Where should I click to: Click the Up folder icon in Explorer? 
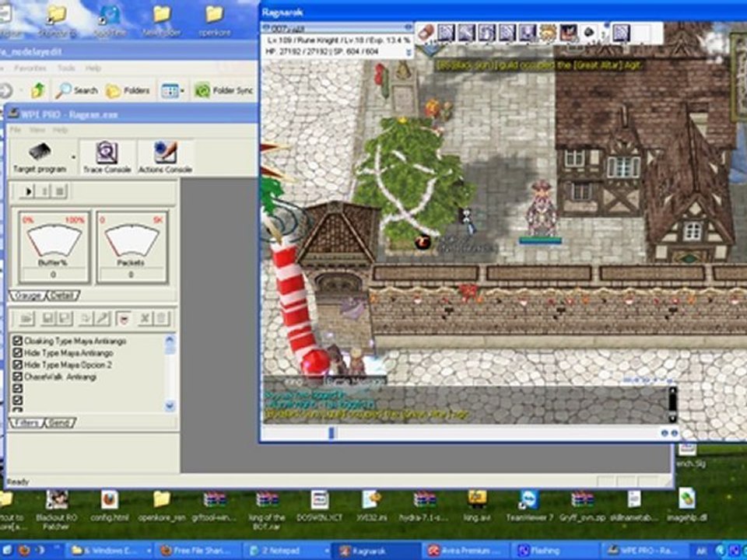(x=38, y=90)
